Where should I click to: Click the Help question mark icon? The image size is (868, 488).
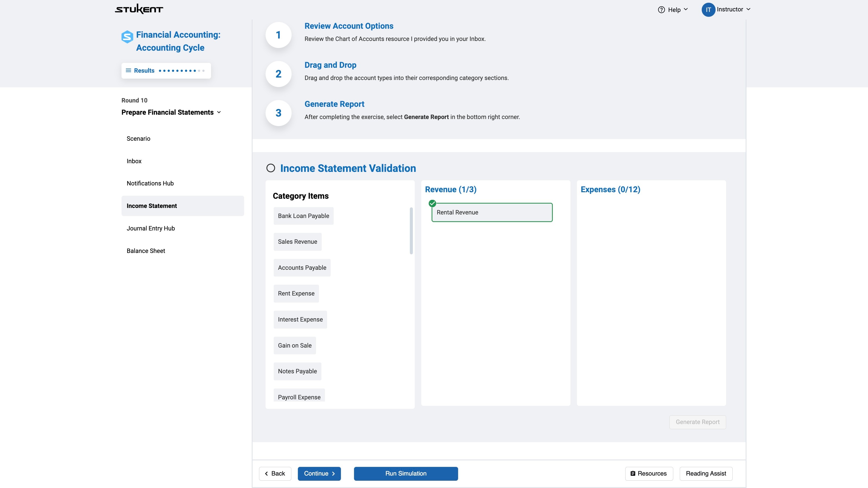click(x=661, y=10)
